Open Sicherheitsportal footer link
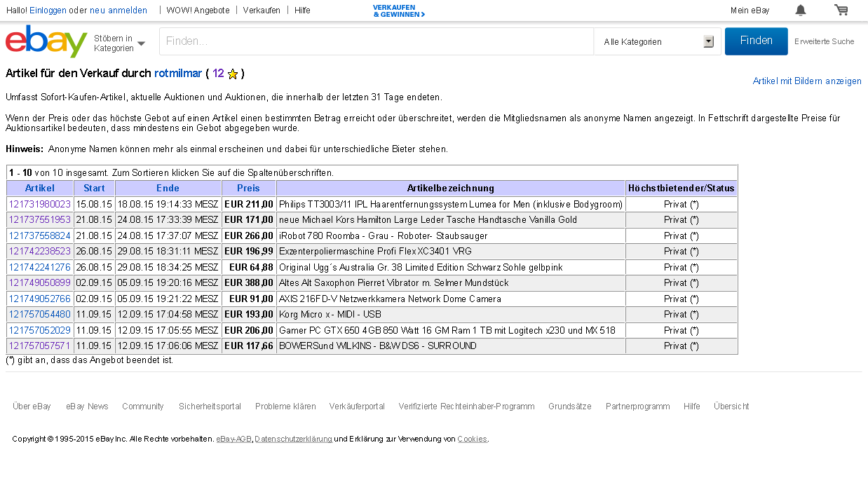The height and width of the screenshot is (478, 868). (210, 407)
